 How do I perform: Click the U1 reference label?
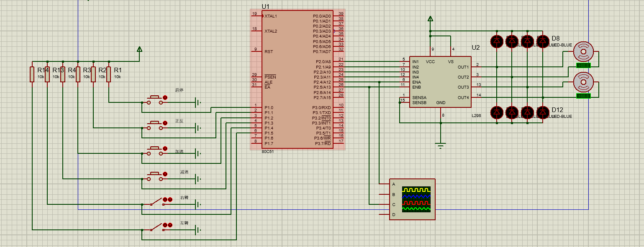(x=266, y=6)
